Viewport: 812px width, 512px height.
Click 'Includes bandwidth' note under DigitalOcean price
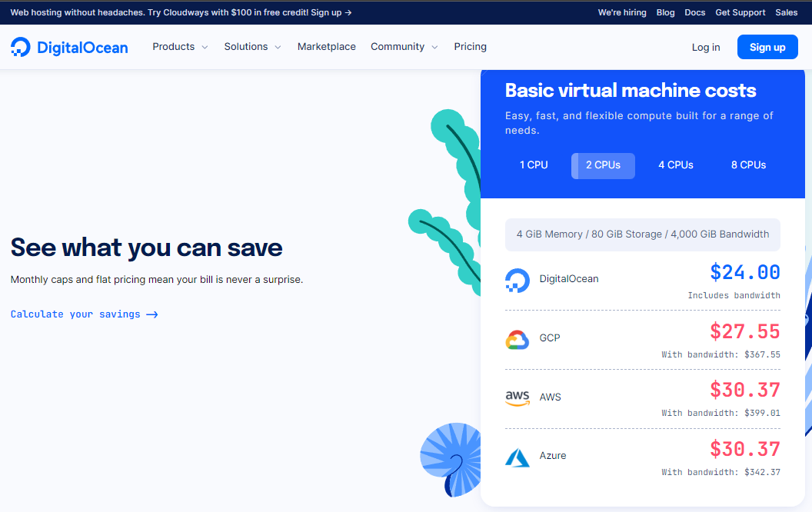click(x=734, y=296)
